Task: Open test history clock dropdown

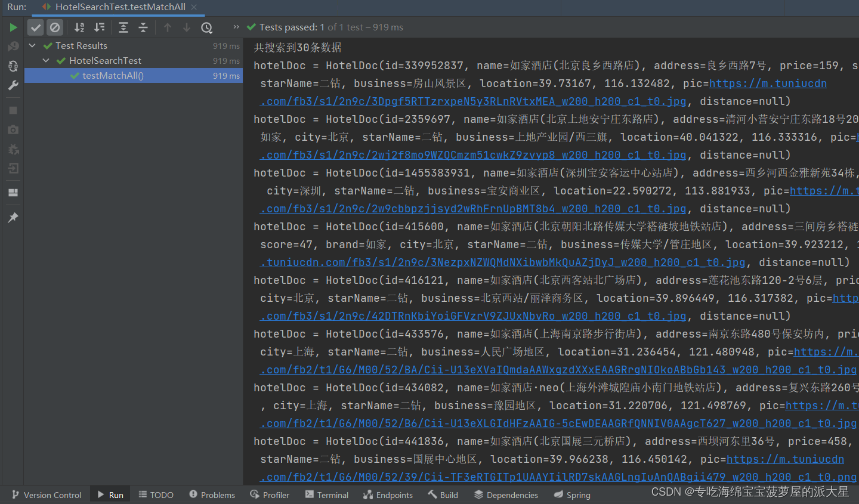Action: pyautogui.click(x=207, y=27)
